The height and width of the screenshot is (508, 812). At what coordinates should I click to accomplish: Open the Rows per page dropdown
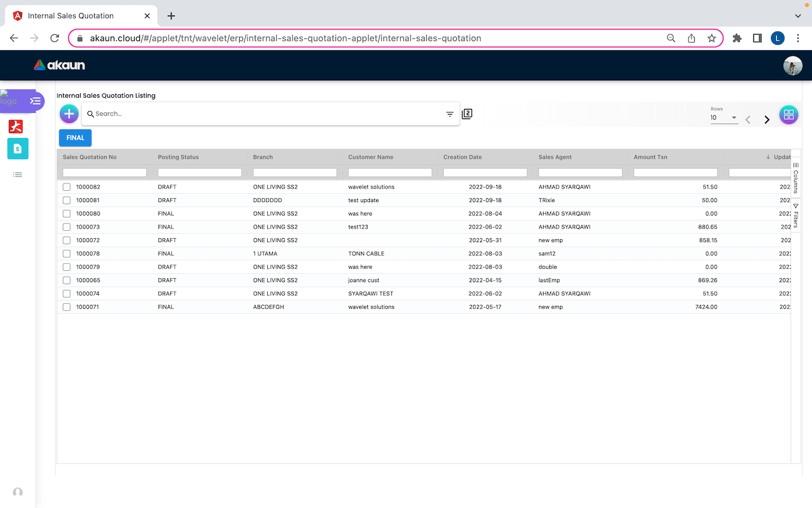(x=724, y=117)
